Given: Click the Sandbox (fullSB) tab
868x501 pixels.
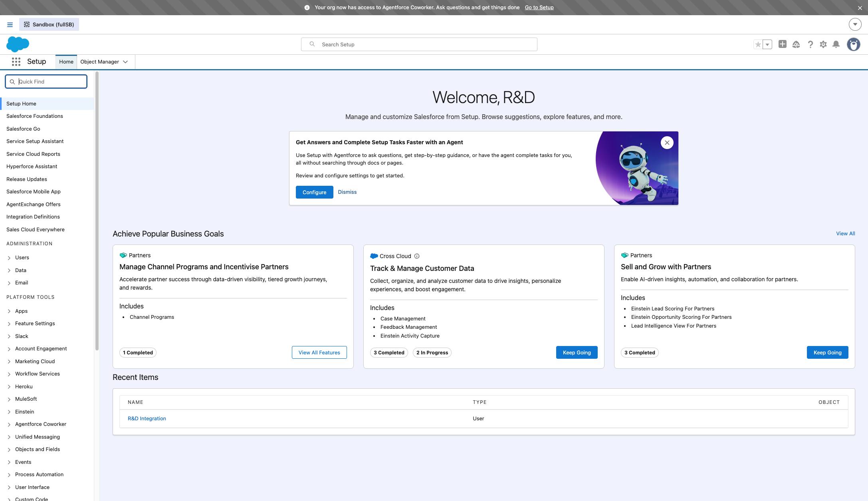Looking at the screenshot, I should click(49, 24).
